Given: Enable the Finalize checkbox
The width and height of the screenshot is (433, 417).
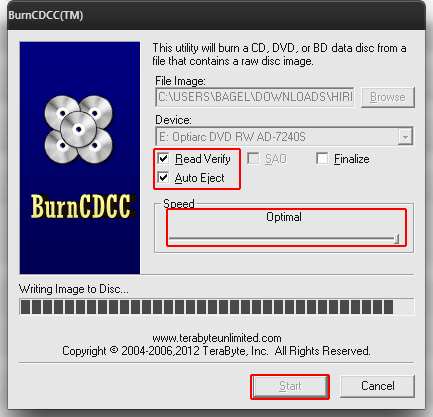Looking at the screenshot, I should (322, 158).
